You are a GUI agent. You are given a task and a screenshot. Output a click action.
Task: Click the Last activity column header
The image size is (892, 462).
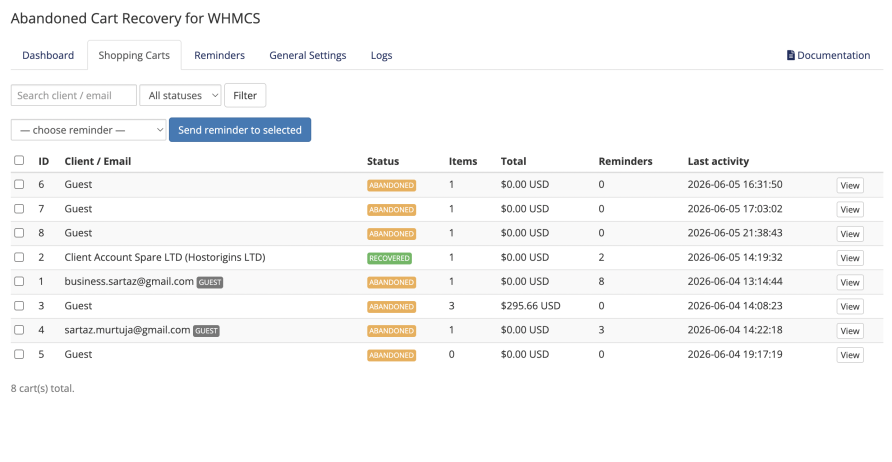pos(718,161)
